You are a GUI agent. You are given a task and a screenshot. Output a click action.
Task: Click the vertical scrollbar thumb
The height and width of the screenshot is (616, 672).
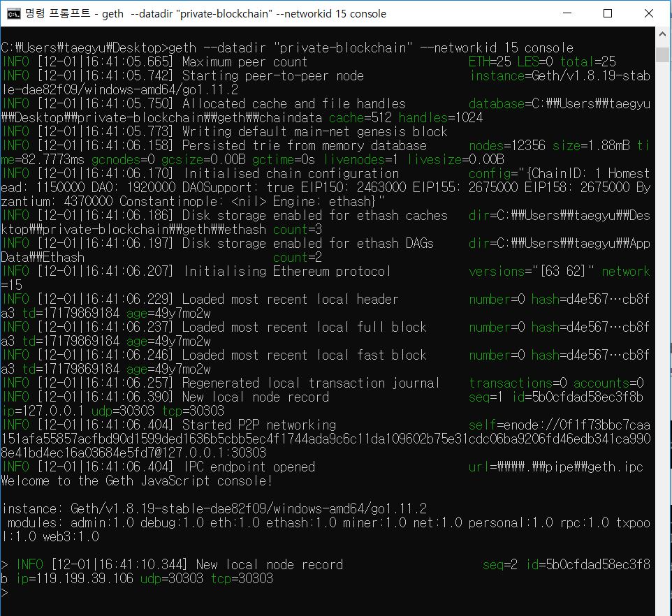coord(662,55)
